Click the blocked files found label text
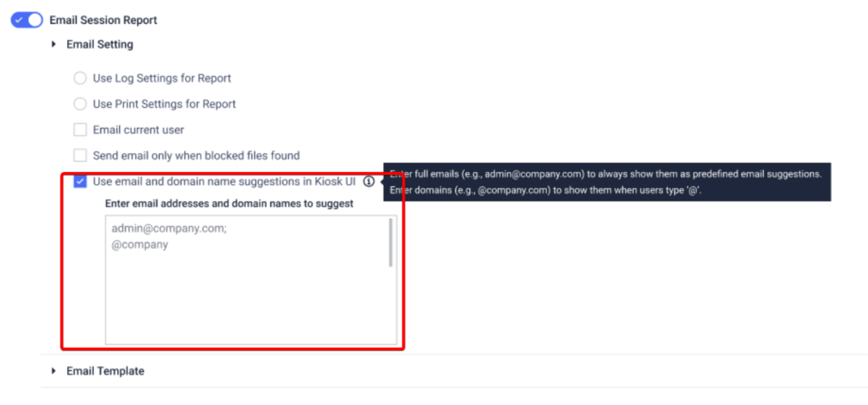 (196, 156)
